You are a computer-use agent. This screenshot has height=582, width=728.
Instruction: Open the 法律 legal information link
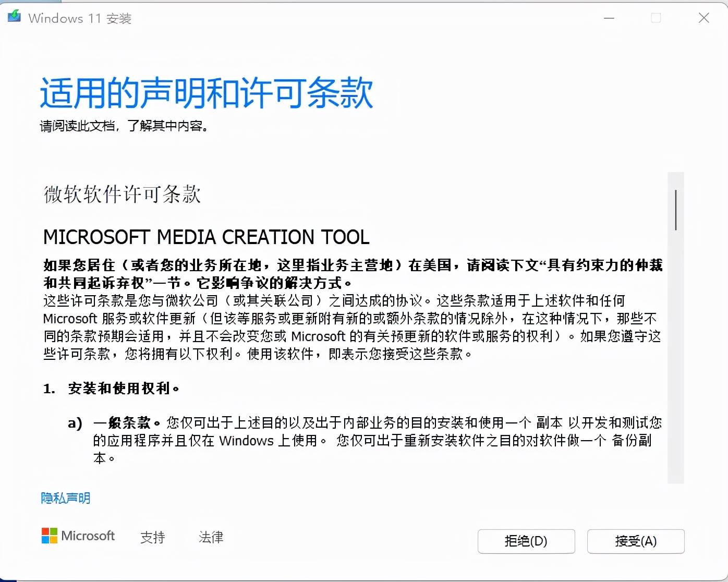tap(210, 537)
